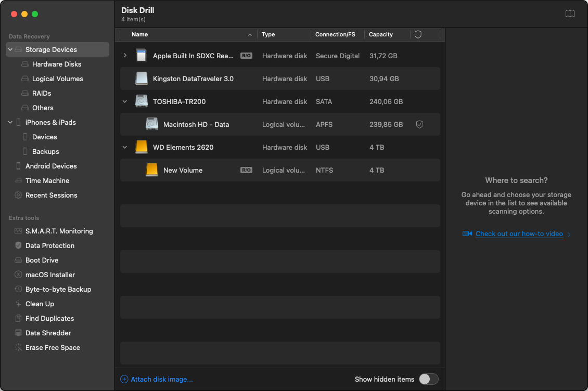The width and height of the screenshot is (588, 391).
Task: Sort by the Type column header
Action: (x=268, y=34)
